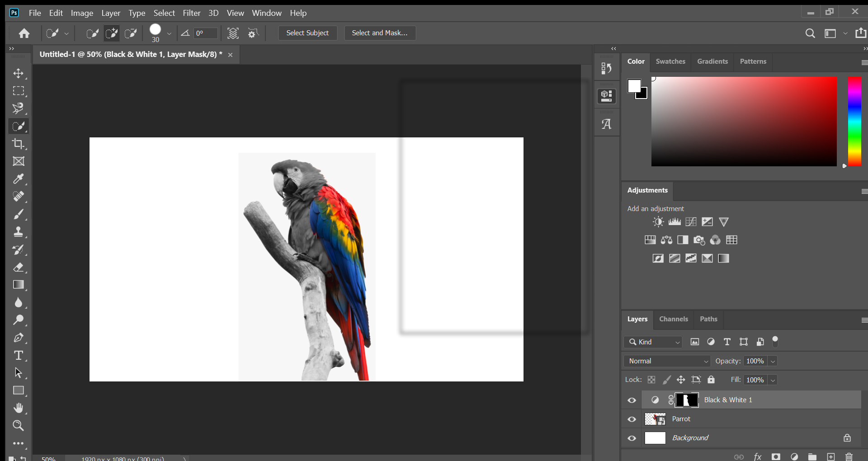The height and width of the screenshot is (461, 868).
Task: Hide the Parrot layer
Action: [x=632, y=419]
